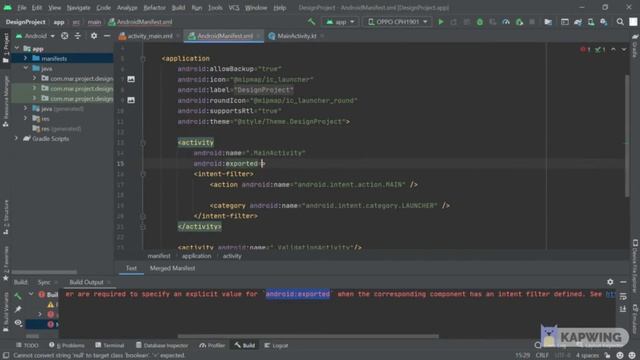Collapse the java folder node
The image size is (640, 360).
26,68
